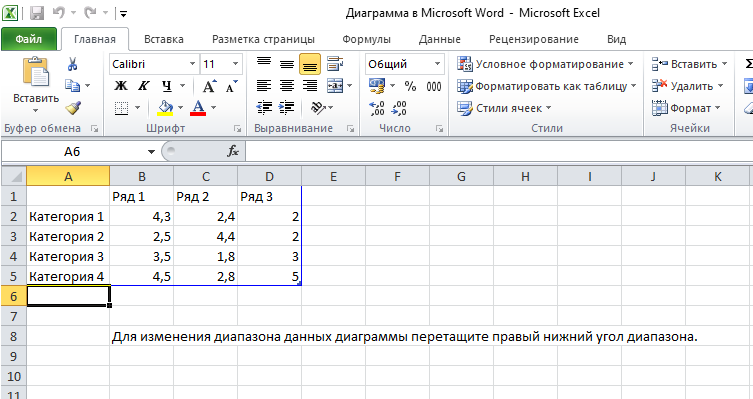The image size is (753, 399).
Task: Open the font size 11 dropdown
Action: coord(235,64)
